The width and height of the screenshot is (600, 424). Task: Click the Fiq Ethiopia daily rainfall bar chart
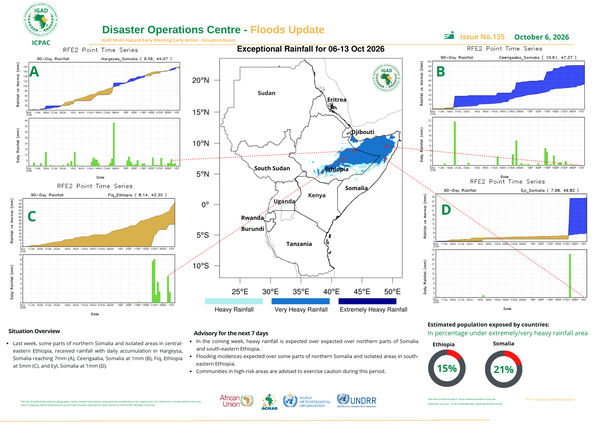[99, 278]
